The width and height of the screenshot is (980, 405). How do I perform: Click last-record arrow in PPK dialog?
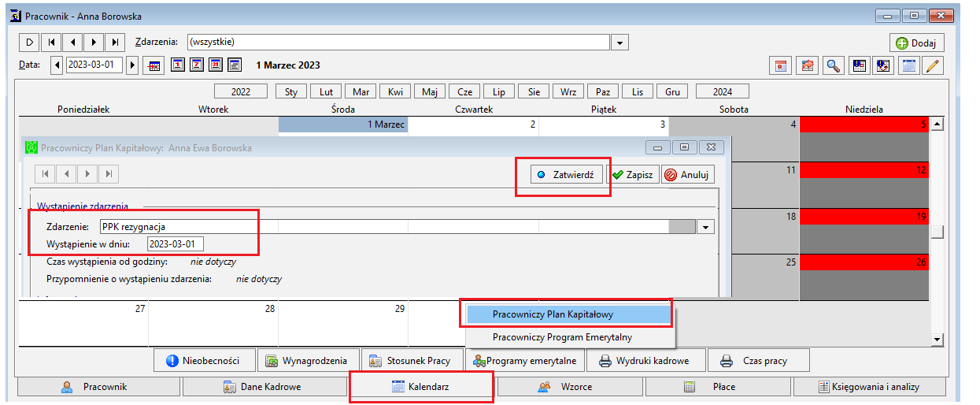click(109, 173)
